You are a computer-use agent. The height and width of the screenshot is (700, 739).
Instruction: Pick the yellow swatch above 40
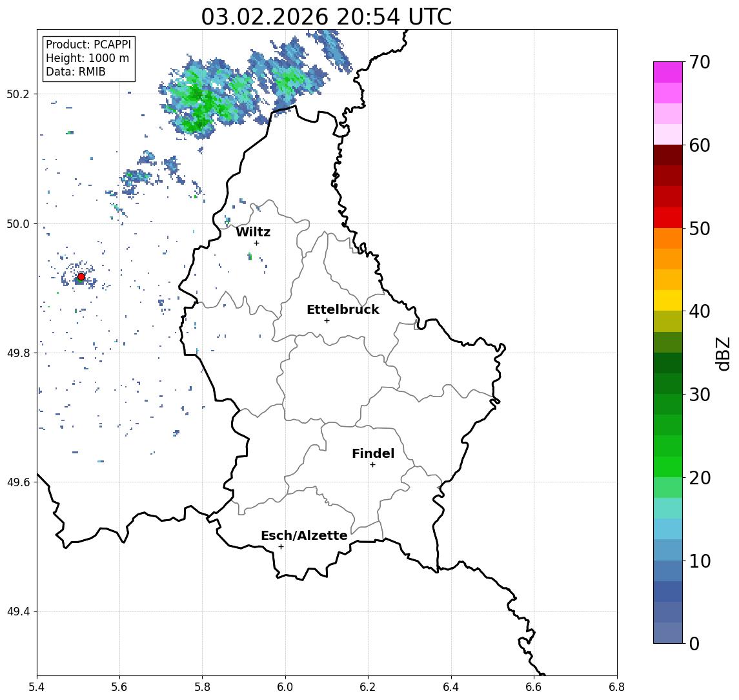click(668, 300)
